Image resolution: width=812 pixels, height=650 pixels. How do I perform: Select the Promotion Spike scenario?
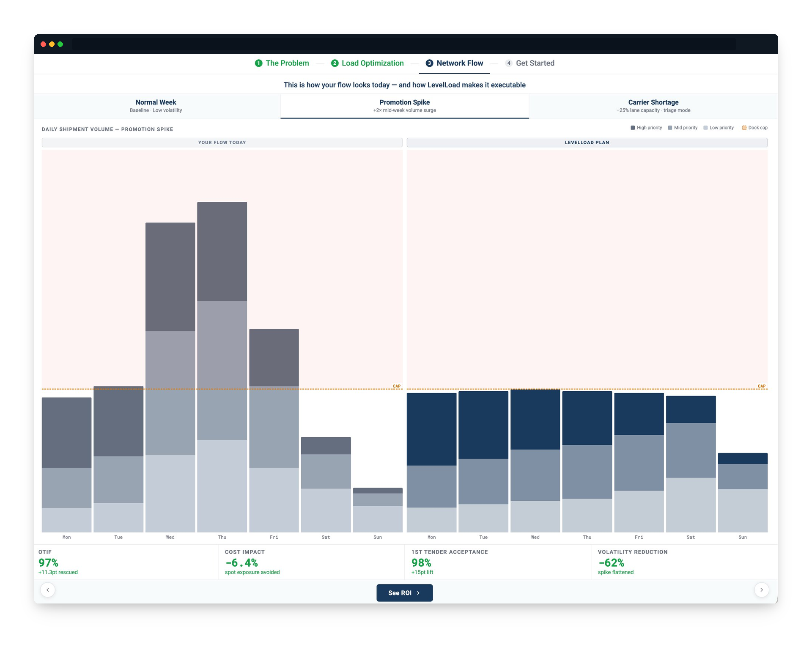[x=404, y=106]
